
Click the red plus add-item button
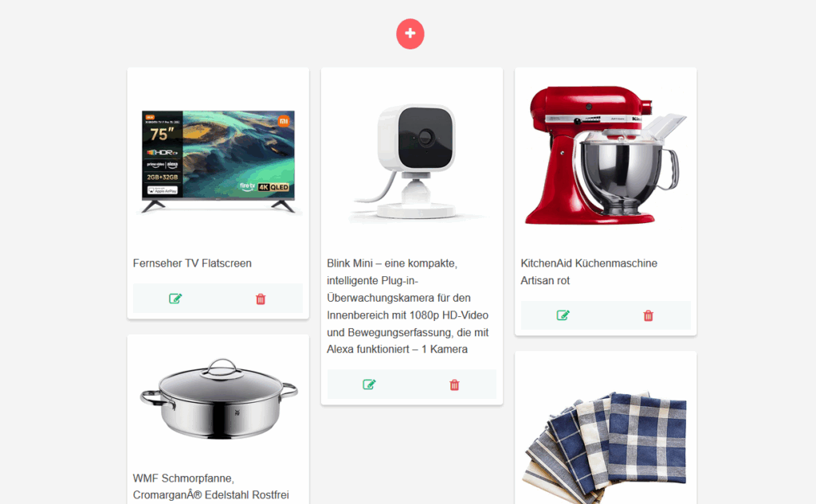click(x=410, y=33)
